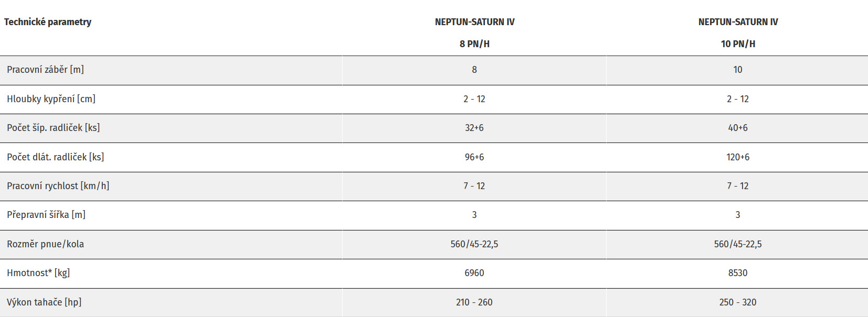
Task: Select the NEPTUN-SATURN IV 8 PN/H column header
Action: (474, 32)
